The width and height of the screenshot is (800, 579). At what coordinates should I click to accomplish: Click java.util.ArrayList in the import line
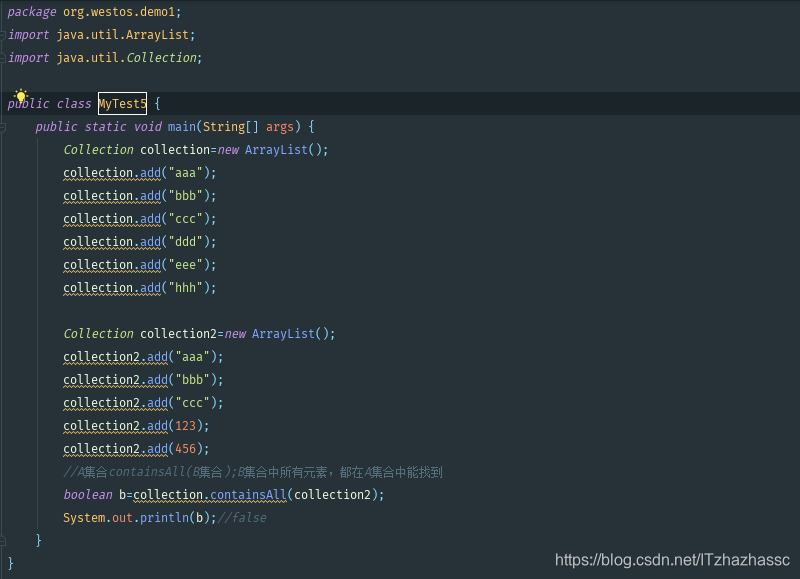(x=122, y=35)
